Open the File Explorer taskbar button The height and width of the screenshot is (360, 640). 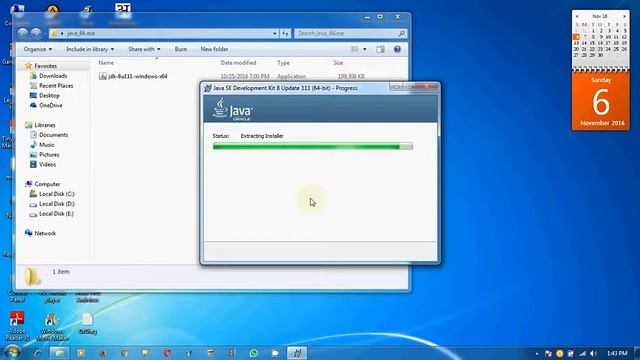click(x=59, y=353)
